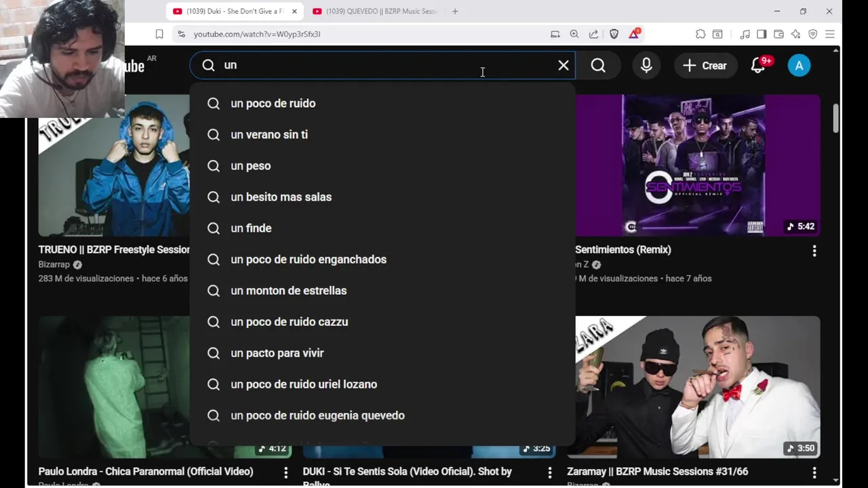This screenshot has width=868, height=488.
Task: Click the Crear button
Action: (705, 65)
